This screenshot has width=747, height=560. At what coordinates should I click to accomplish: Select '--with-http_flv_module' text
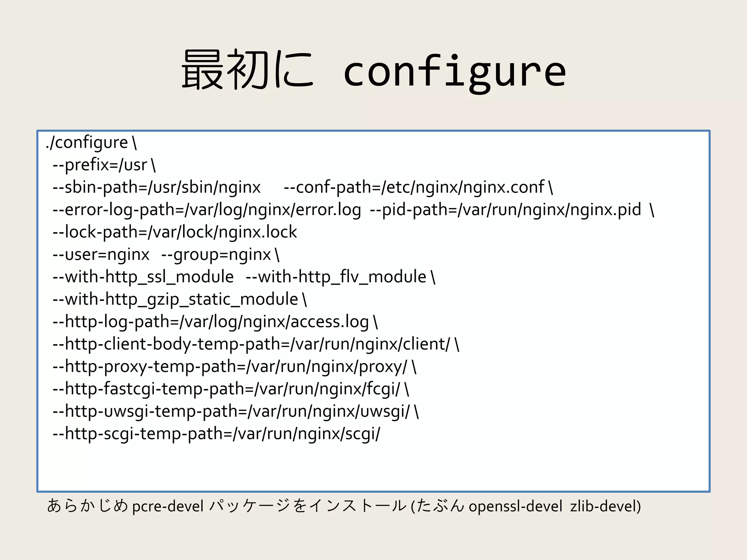pos(336,277)
